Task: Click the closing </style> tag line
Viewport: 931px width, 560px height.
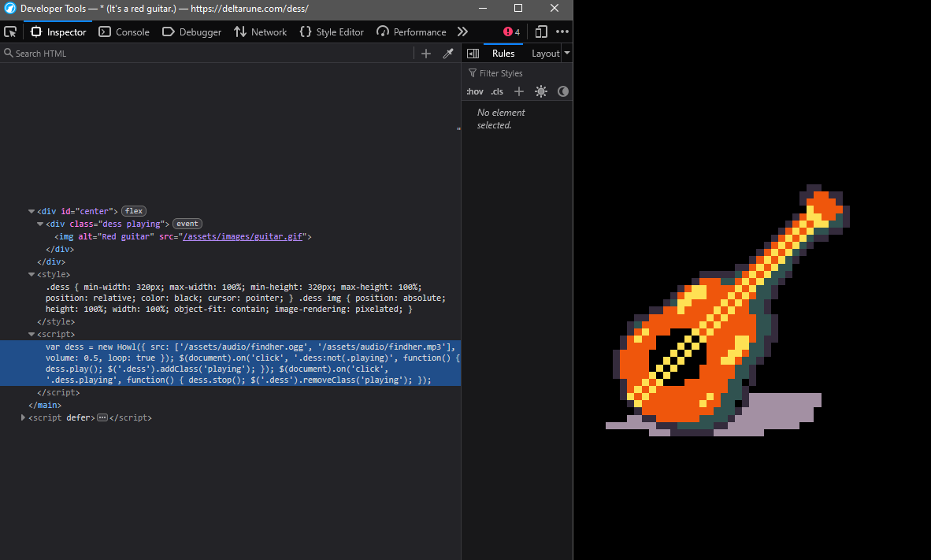Action: coord(56,322)
